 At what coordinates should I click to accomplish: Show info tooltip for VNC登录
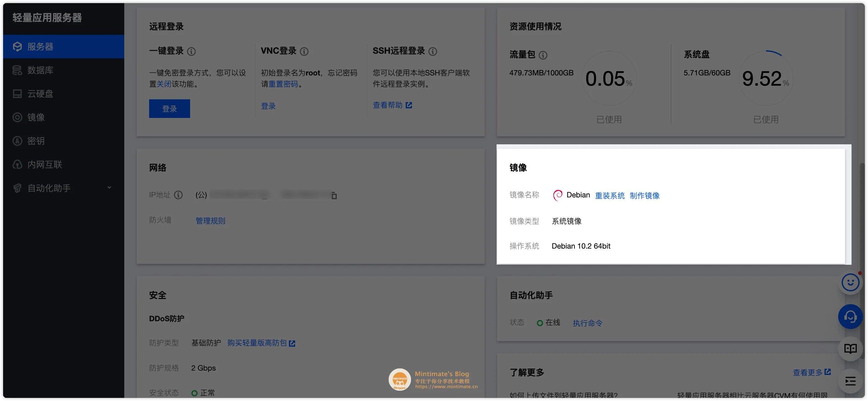click(304, 51)
